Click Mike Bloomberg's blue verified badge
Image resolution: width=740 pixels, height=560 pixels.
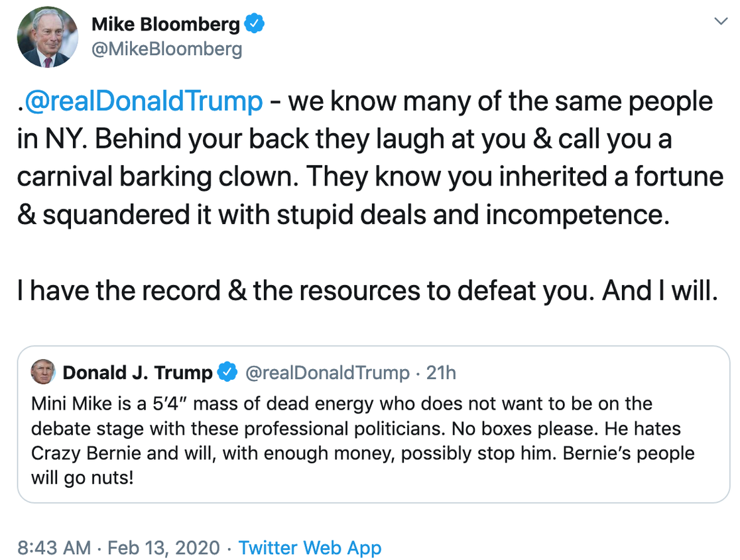[255, 25]
